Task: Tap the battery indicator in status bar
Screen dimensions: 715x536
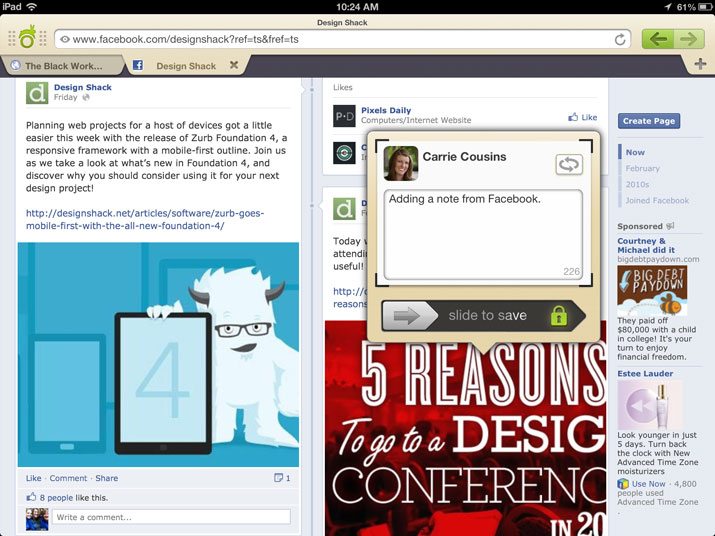Action: click(x=704, y=7)
